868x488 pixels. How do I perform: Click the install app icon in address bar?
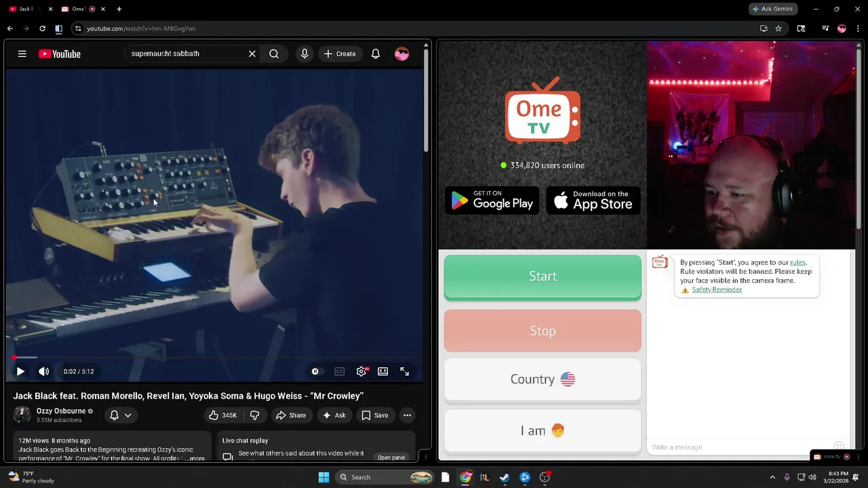click(764, 28)
